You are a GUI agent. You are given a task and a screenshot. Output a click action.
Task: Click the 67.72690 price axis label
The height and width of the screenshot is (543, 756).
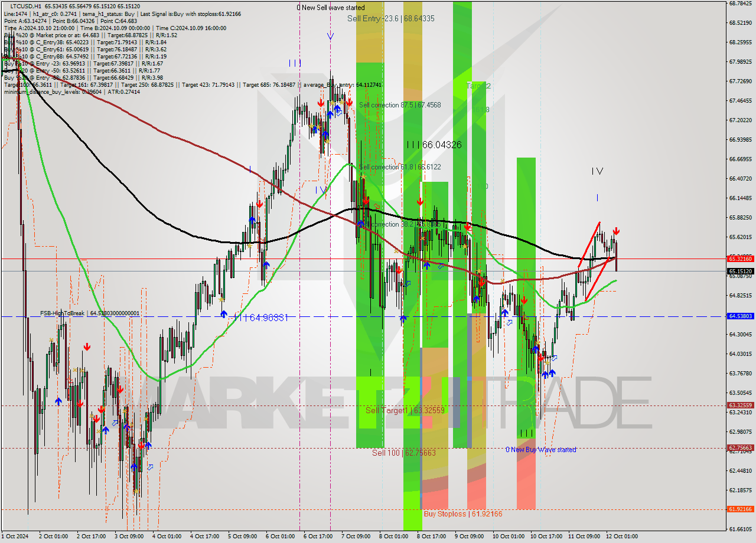[740, 81]
